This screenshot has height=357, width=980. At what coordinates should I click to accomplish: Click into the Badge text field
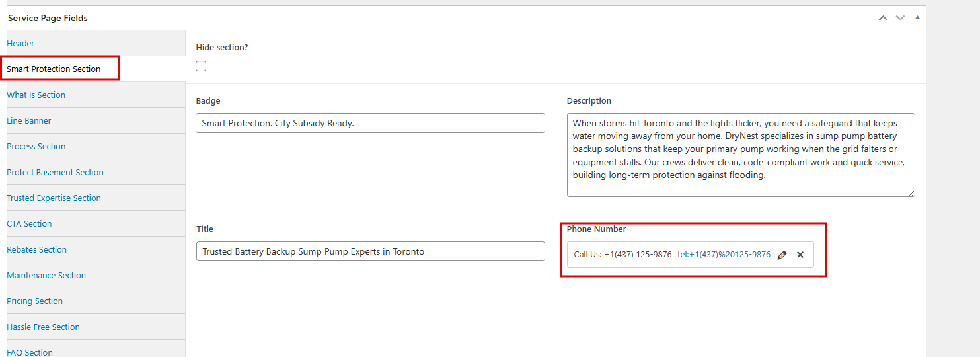click(370, 123)
